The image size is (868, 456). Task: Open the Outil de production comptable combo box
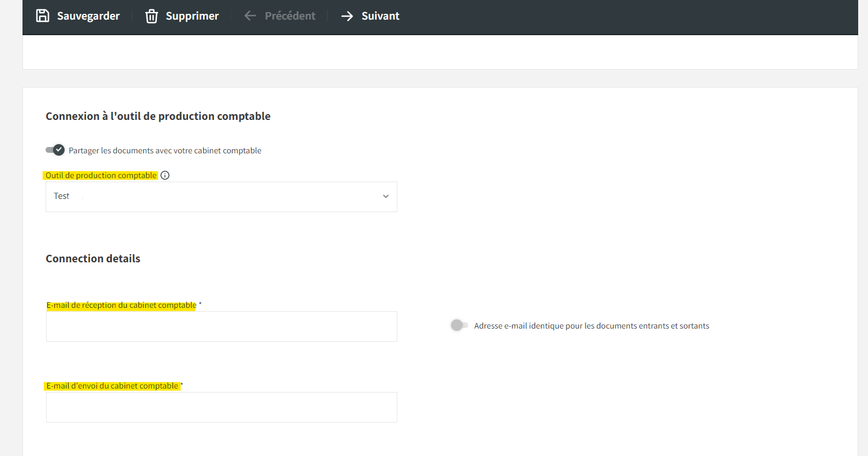pos(221,197)
